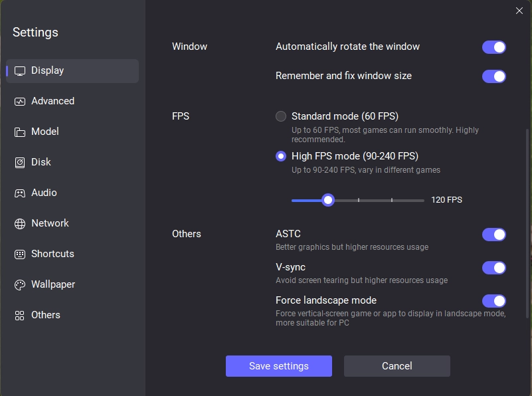Click the Others grid icon in sidebar
Screen dimensions: 532x396
point(20,316)
